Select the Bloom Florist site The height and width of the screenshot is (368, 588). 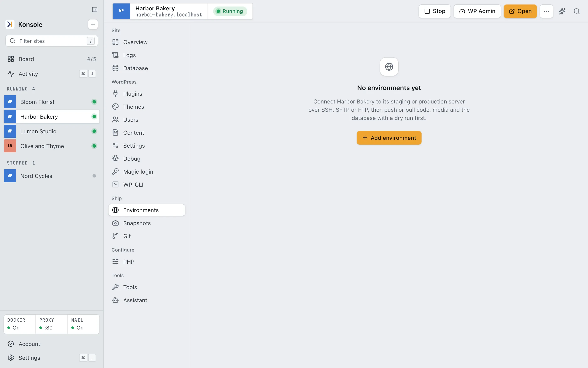tap(51, 102)
